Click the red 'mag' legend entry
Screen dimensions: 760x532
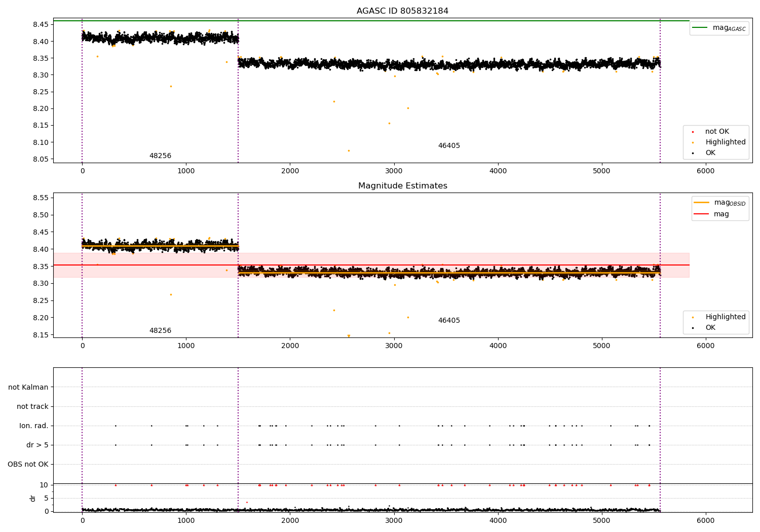[x=711, y=214]
